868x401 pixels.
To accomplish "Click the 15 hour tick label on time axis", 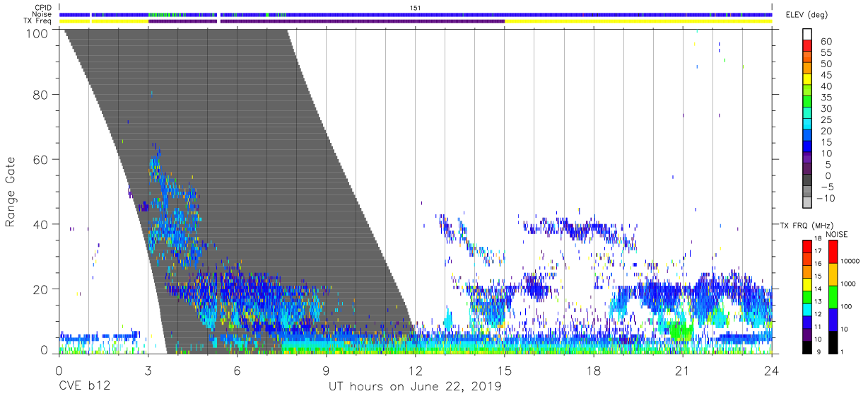I will 505,371.
